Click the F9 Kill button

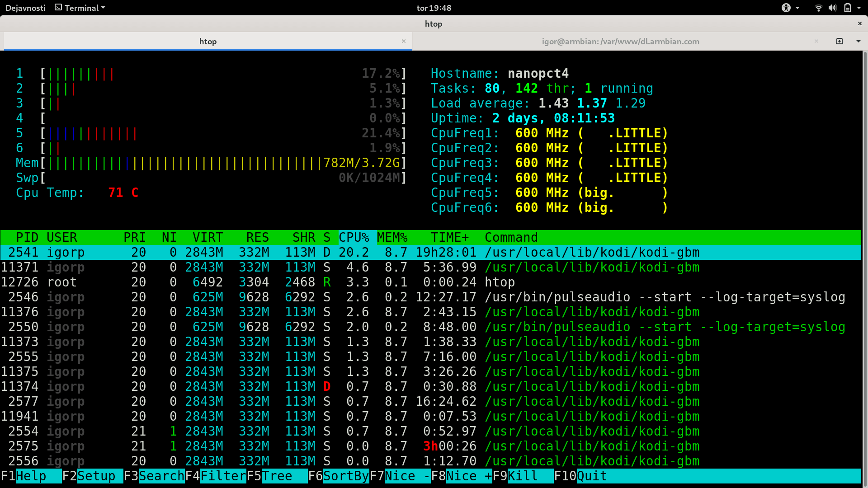point(523,476)
